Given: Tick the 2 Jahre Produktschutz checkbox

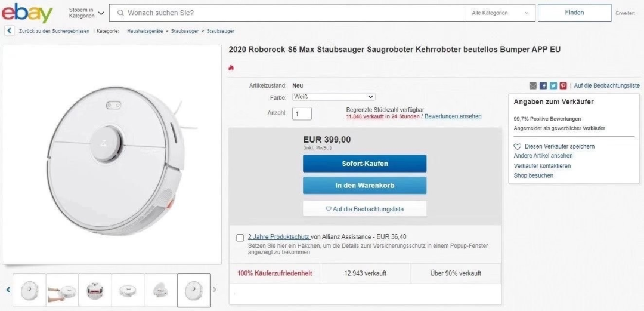Looking at the screenshot, I should pos(240,238).
